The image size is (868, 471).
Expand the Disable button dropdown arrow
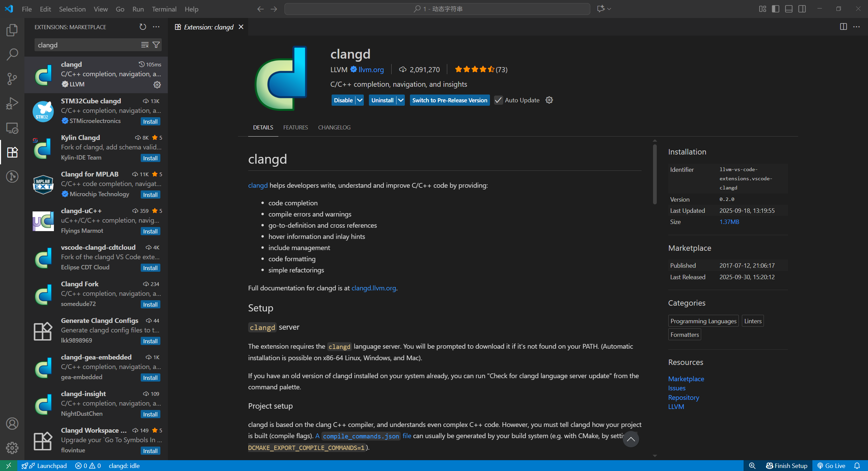[x=360, y=100]
